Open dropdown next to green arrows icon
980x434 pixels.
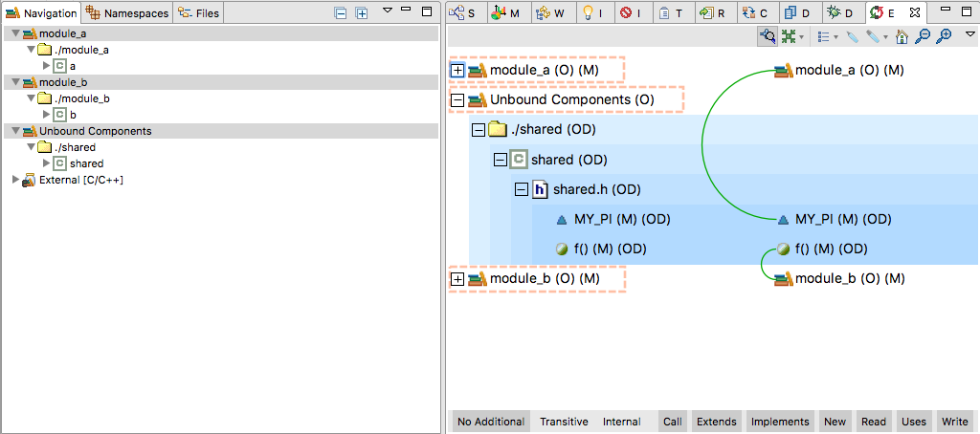coord(801,37)
